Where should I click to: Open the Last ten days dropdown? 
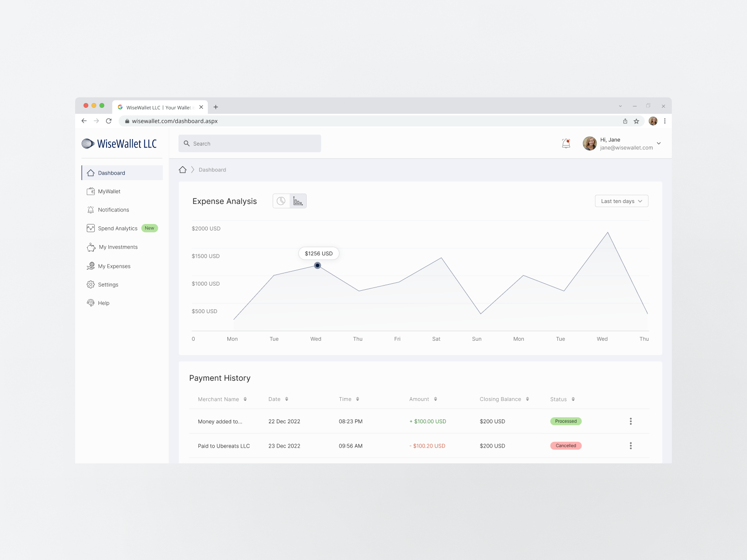click(x=621, y=201)
